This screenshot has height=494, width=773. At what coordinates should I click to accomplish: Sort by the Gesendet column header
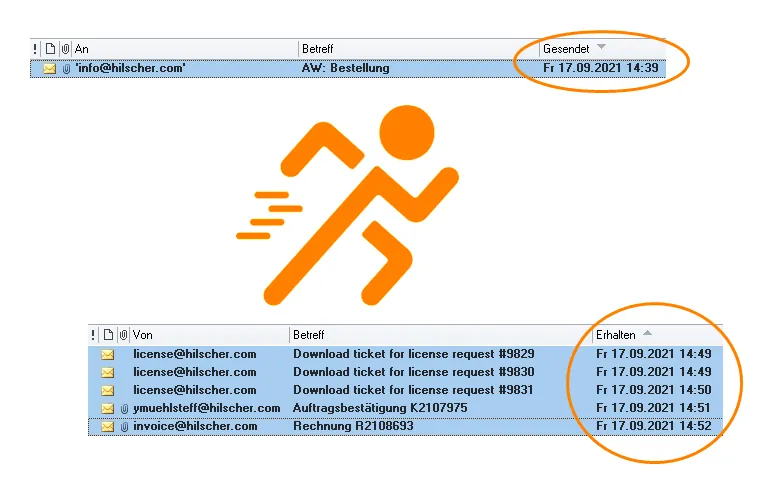click(x=566, y=49)
